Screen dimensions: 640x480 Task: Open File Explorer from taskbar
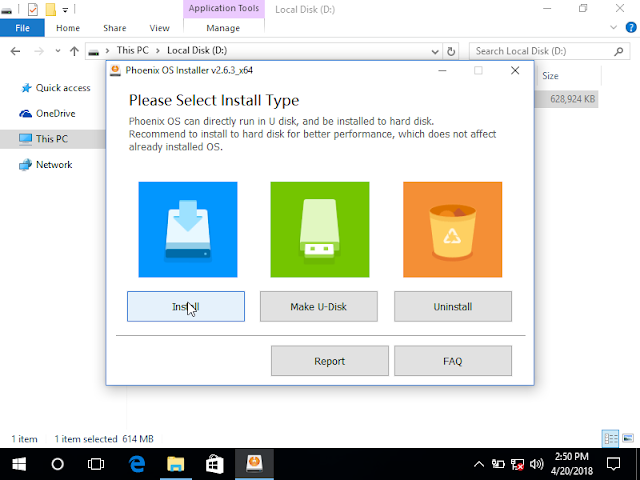[x=176, y=464]
